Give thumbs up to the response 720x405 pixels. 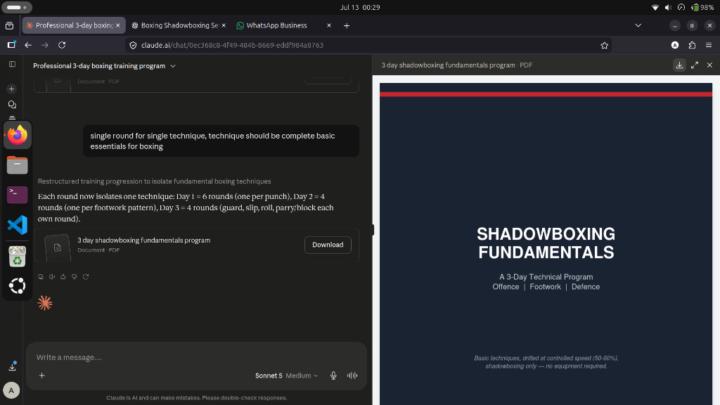pos(63,276)
